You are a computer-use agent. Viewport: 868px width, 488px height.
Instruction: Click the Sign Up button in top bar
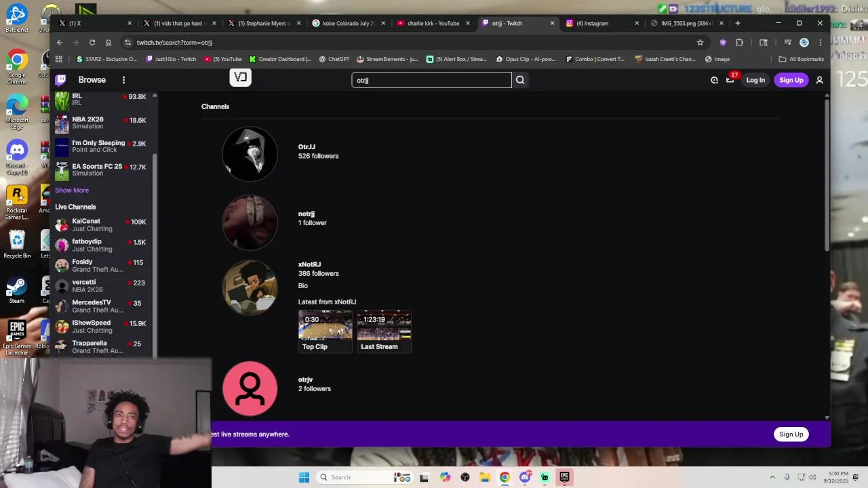[x=791, y=80]
